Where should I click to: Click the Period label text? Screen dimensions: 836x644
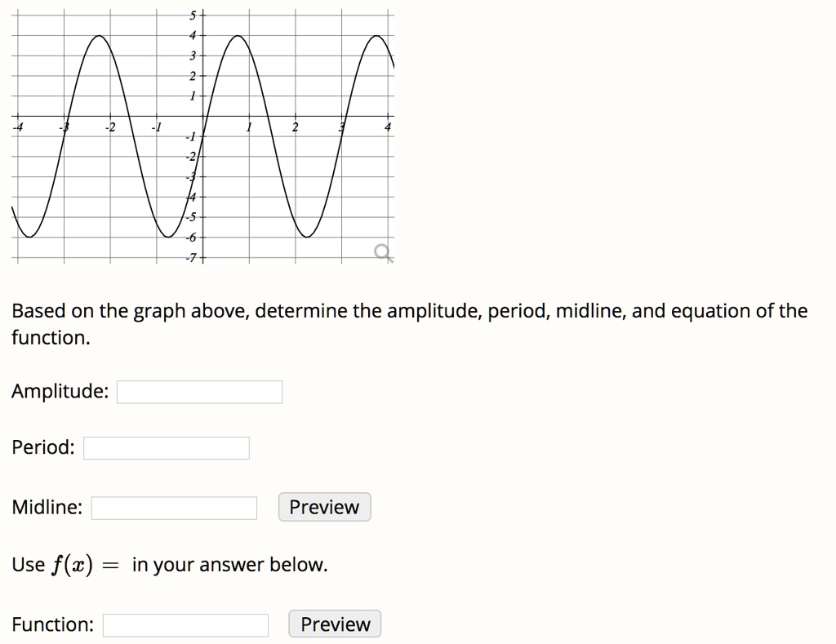42,447
